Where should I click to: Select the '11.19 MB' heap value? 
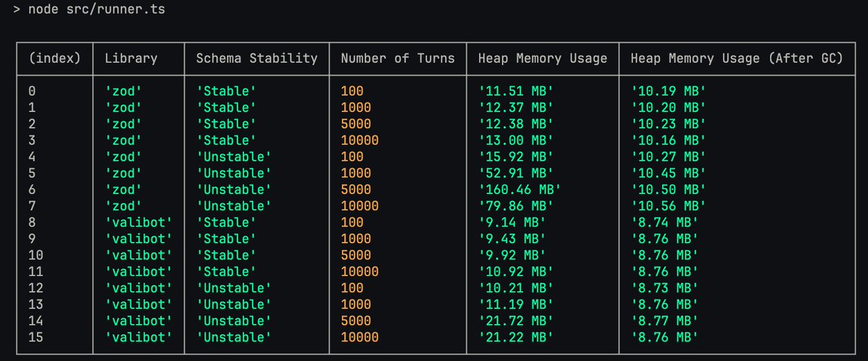pyautogui.click(x=516, y=304)
